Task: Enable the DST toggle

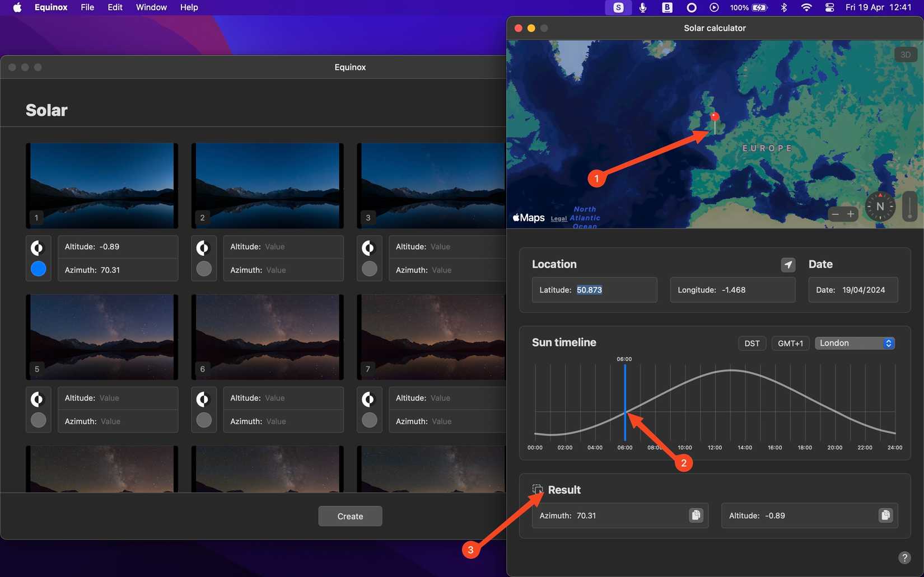Action: pyautogui.click(x=752, y=343)
